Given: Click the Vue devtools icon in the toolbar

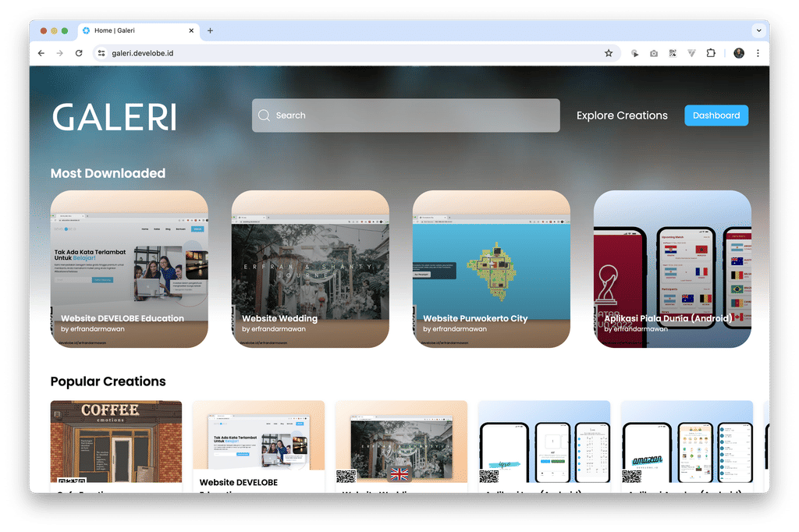Looking at the screenshot, I should [691, 53].
